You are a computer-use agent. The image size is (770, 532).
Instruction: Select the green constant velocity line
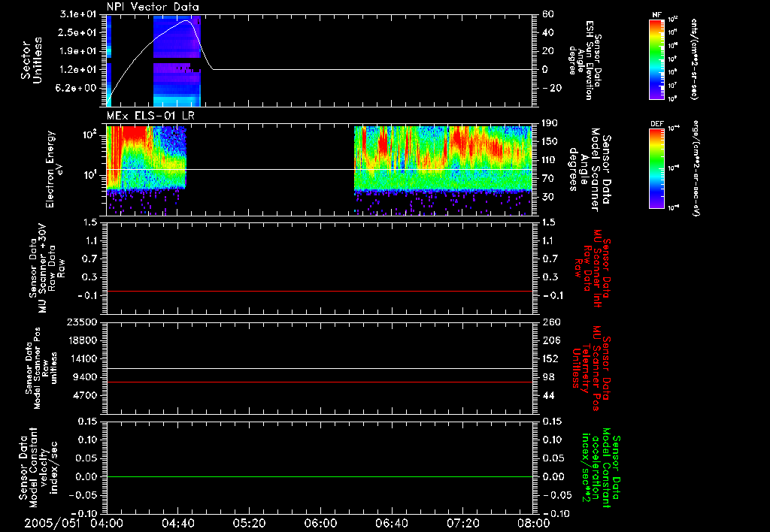click(x=319, y=476)
